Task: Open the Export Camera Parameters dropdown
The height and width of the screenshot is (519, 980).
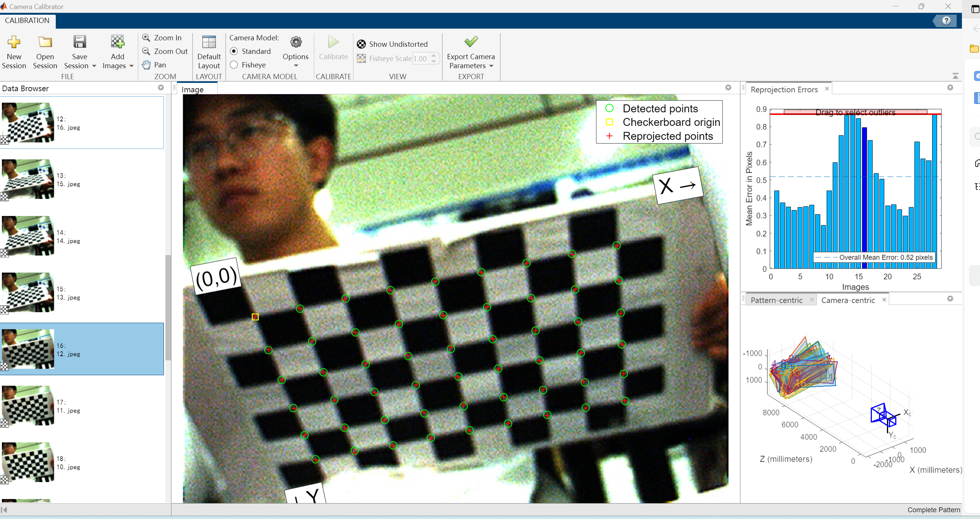Action: (491, 66)
